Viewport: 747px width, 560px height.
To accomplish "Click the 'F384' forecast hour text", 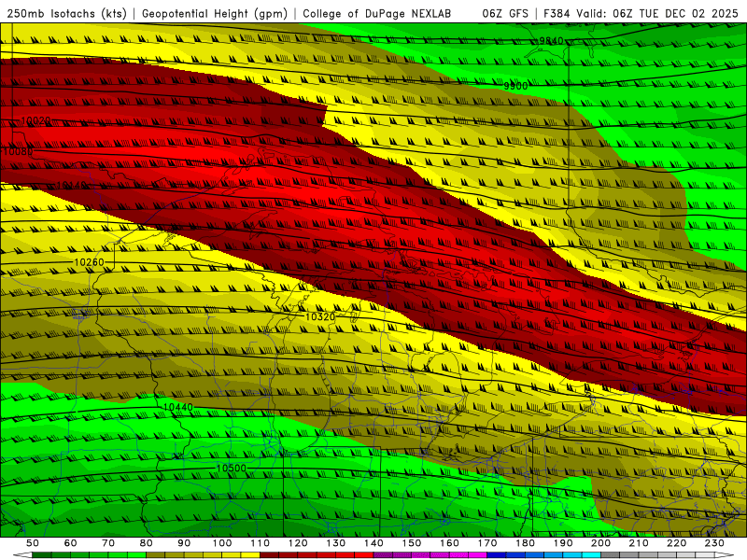I will pyautogui.click(x=557, y=13).
